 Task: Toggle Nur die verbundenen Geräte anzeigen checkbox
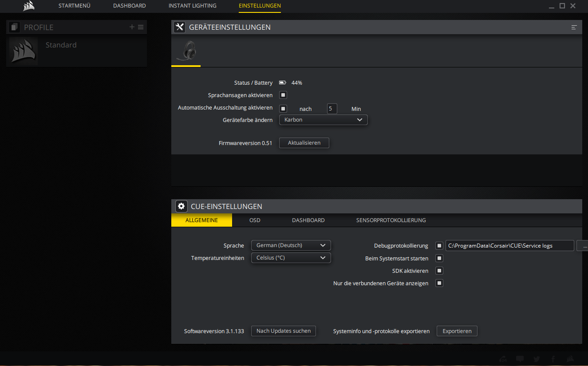tap(439, 283)
